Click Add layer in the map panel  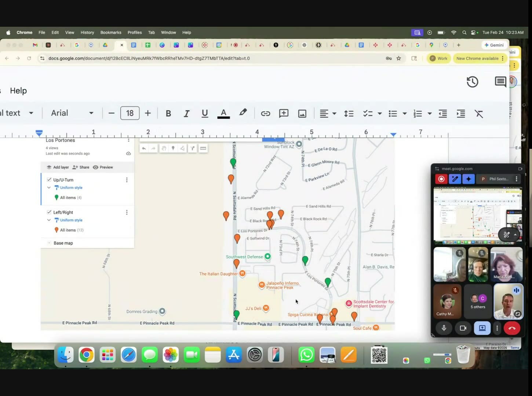tap(58, 167)
